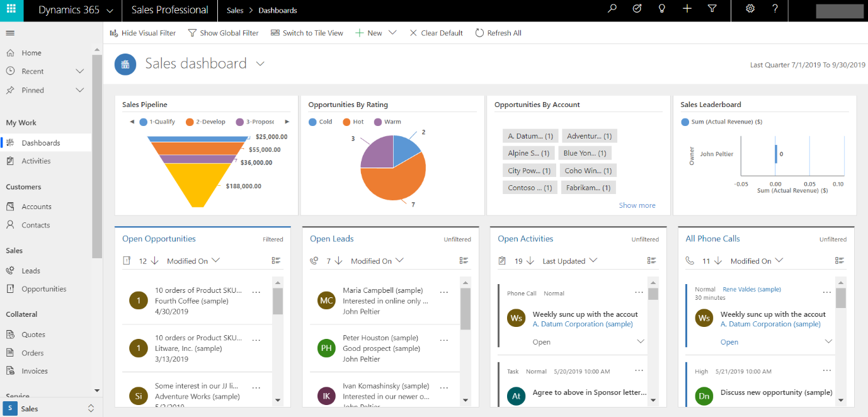Viewport: 868px width, 417px height.
Task: Click the Show more link
Action: click(637, 205)
